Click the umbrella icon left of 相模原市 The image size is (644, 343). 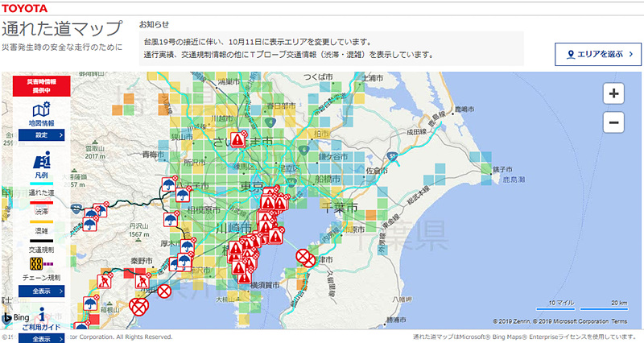click(x=171, y=220)
